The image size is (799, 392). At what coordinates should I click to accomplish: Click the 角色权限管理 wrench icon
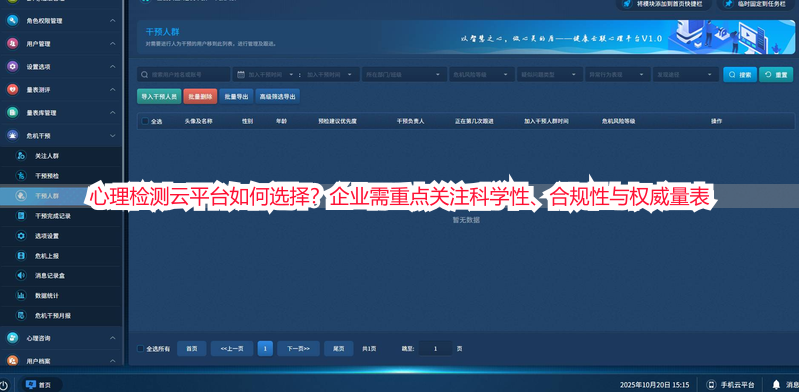(x=13, y=21)
